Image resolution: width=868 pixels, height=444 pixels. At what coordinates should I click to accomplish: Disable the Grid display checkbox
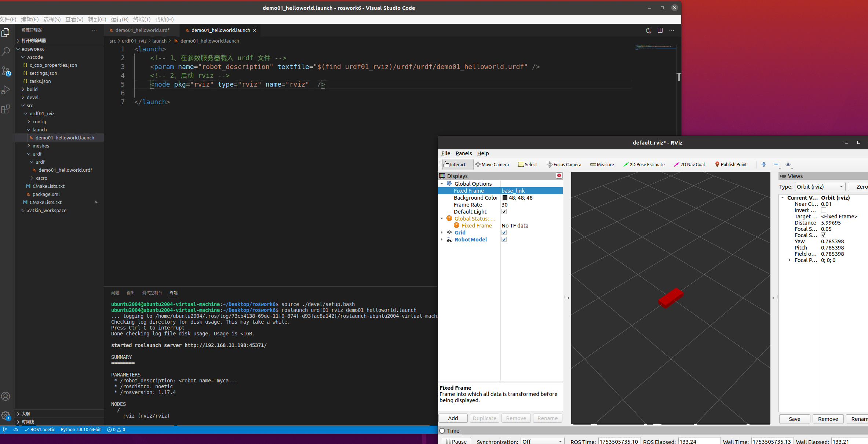click(504, 232)
